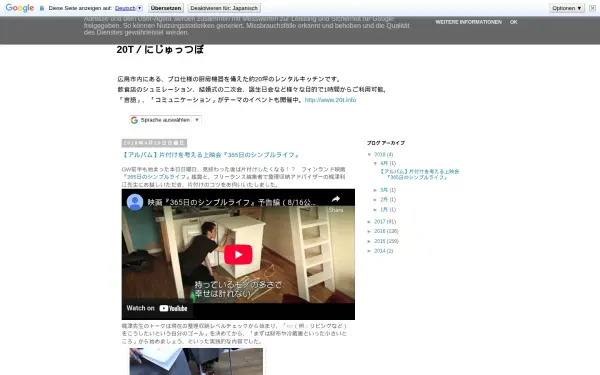Play the embedded YouTube video
This screenshot has height=375, width=600.
(x=238, y=254)
